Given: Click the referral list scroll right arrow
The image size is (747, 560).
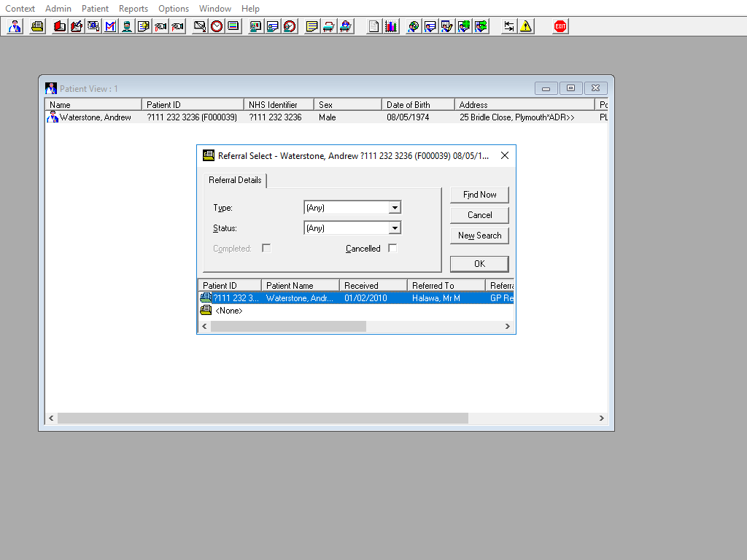Looking at the screenshot, I should click(x=508, y=326).
